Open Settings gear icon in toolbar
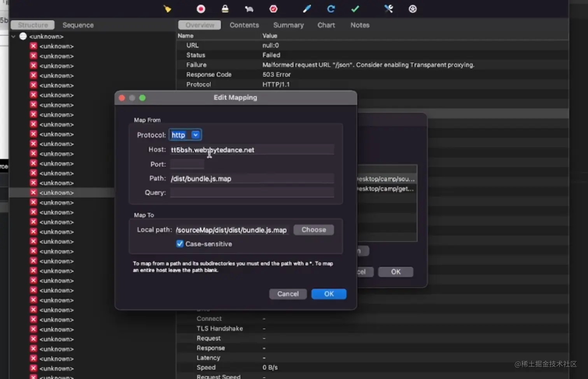 pyautogui.click(x=413, y=9)
